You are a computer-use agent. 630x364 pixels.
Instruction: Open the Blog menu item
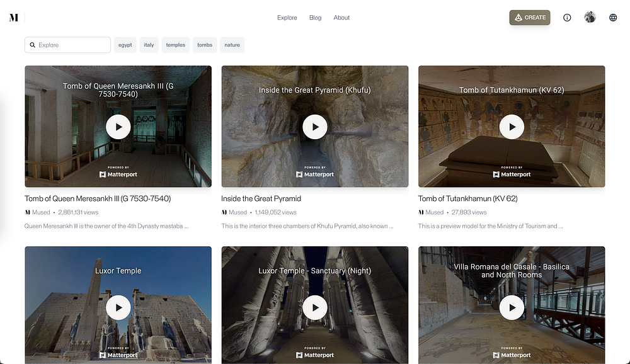tap(316, 18)
